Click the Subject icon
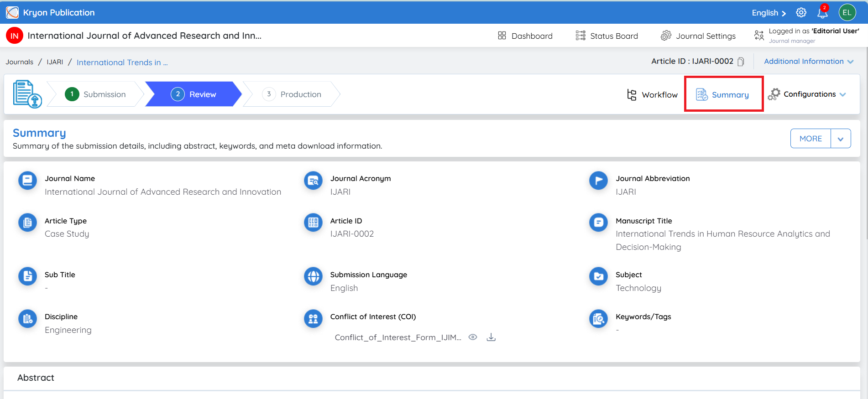 coord(598,276)
